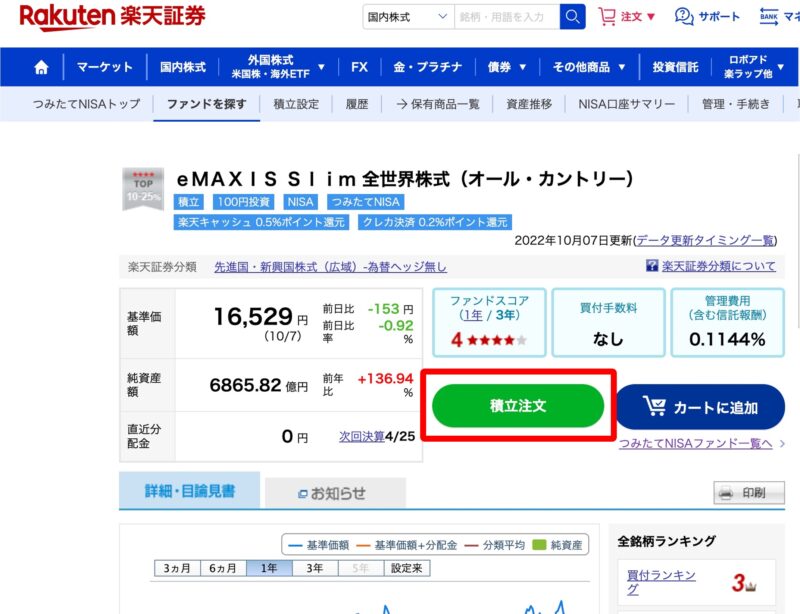
Task: Open the マーケット menu
Action: [x=105, y=67]
